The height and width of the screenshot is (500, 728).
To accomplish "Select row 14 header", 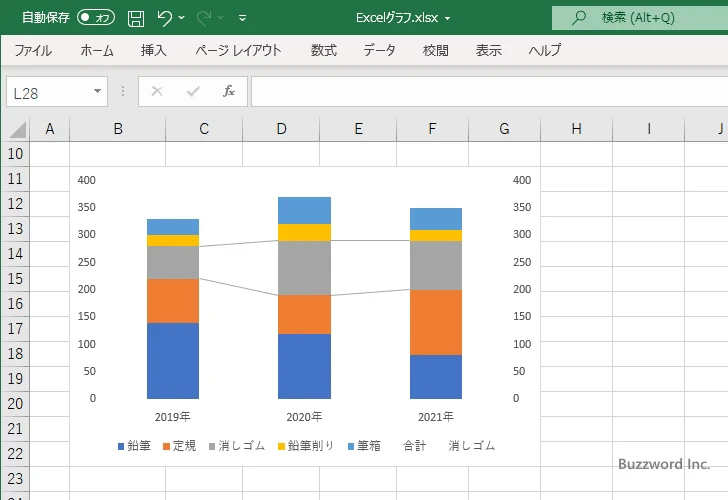I will 15,254.
